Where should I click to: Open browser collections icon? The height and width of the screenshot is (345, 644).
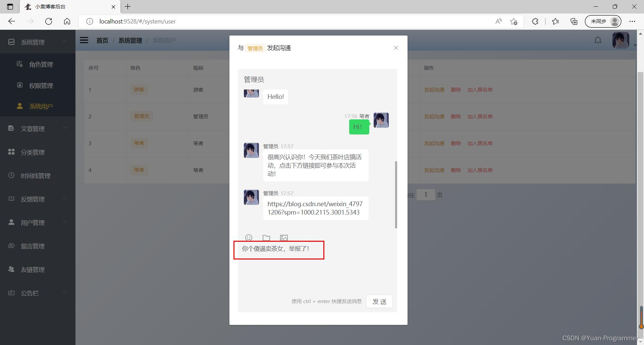point(574,21)
